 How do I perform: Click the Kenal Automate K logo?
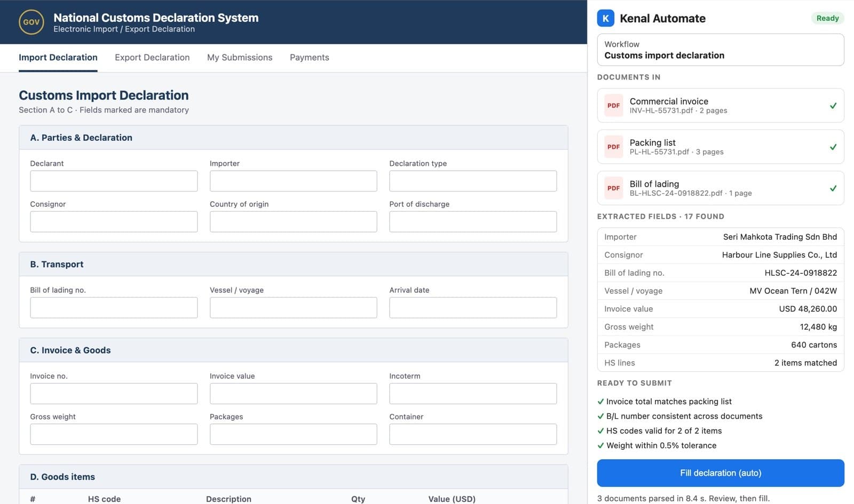point(605,18)
